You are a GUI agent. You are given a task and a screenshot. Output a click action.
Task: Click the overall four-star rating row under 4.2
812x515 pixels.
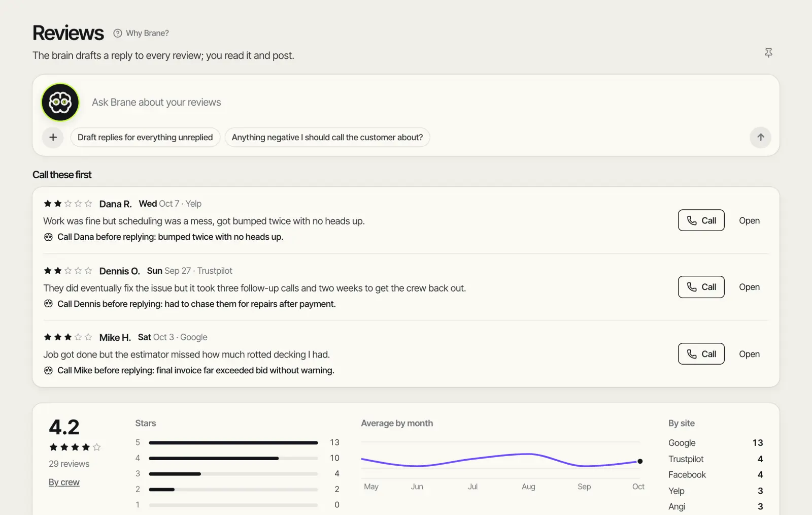75,447
